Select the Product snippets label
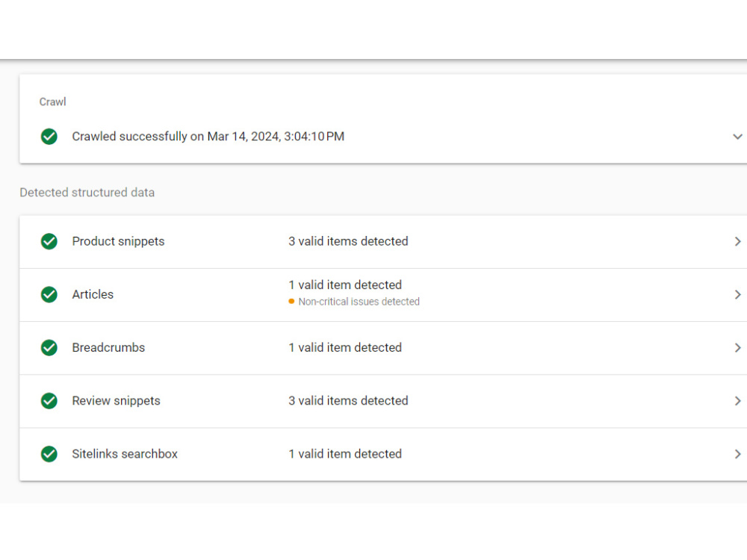 (x=118, y=241)
